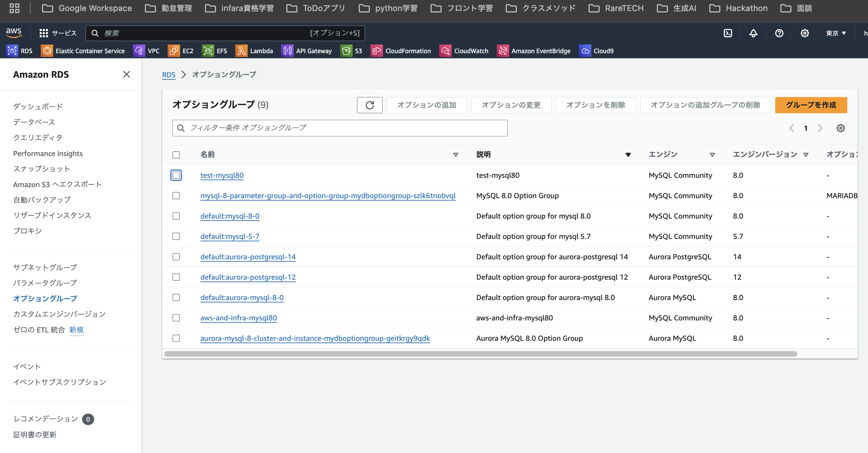Open the S3 service icon
Viewport: 868px width, 453px height.
(346, 51)
